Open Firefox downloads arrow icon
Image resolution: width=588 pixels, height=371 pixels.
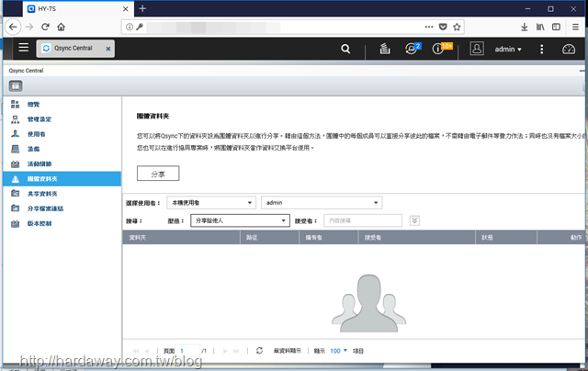coord(525,27)
